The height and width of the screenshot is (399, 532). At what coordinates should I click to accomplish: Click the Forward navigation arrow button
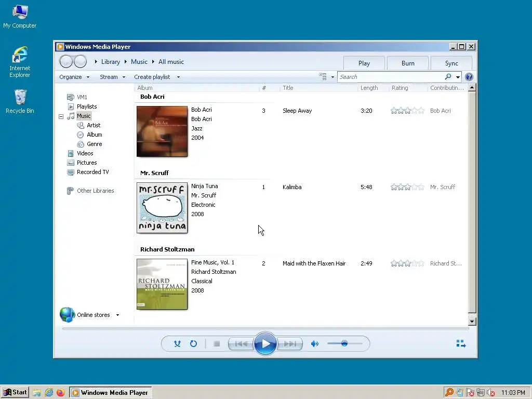tap(81, 61)
